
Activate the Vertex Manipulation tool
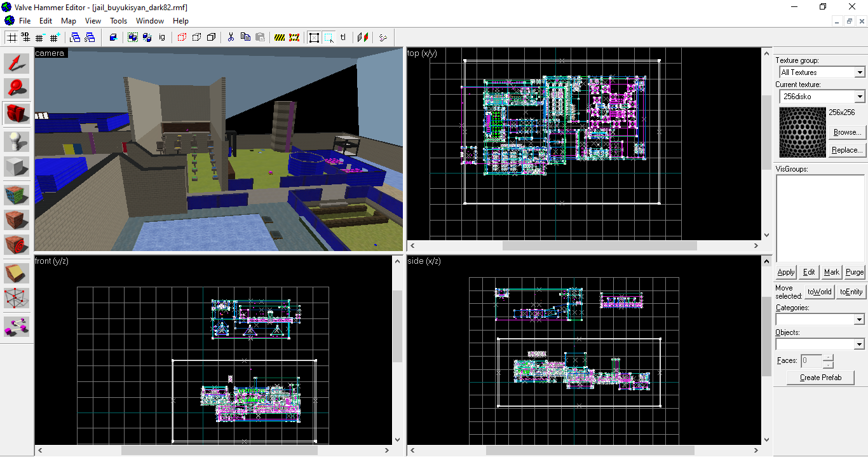click(17, 299)
